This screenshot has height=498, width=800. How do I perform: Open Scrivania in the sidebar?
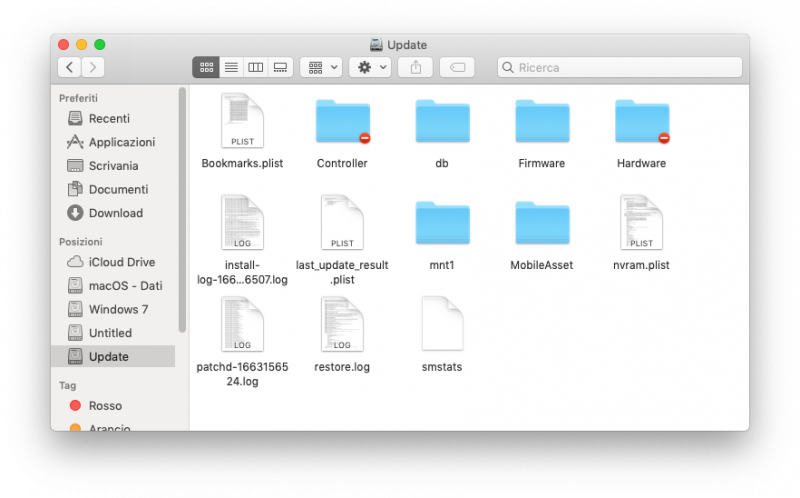coord(113,166)
